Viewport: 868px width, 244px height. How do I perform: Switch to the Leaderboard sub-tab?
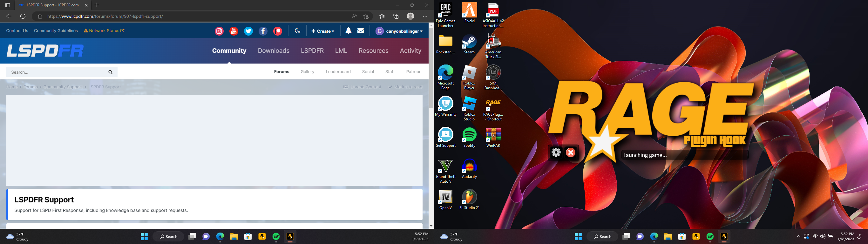click(338, 72)
